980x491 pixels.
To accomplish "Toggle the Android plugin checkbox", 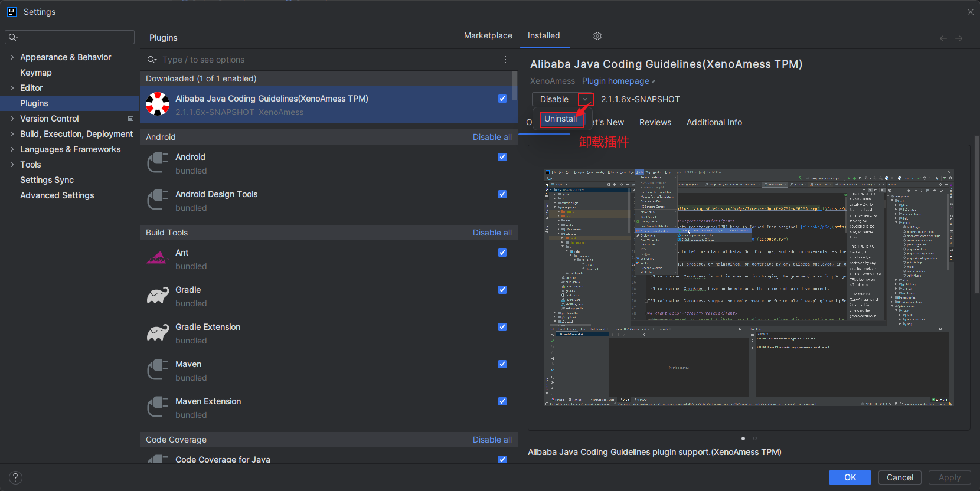I will (502, 157).
